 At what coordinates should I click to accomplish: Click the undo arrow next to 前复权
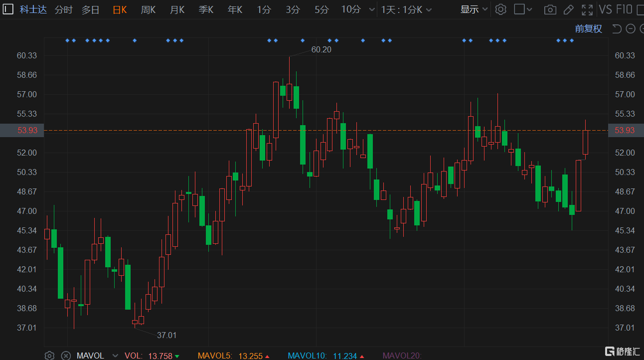pyautogui.click(x=617, y=29)
